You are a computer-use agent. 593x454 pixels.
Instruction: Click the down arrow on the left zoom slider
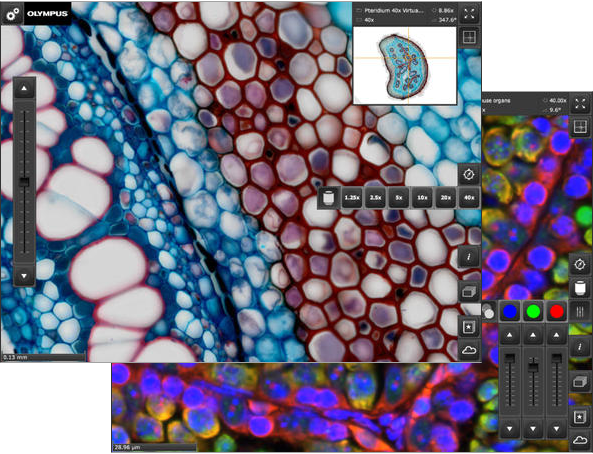[x=24, y=276]
